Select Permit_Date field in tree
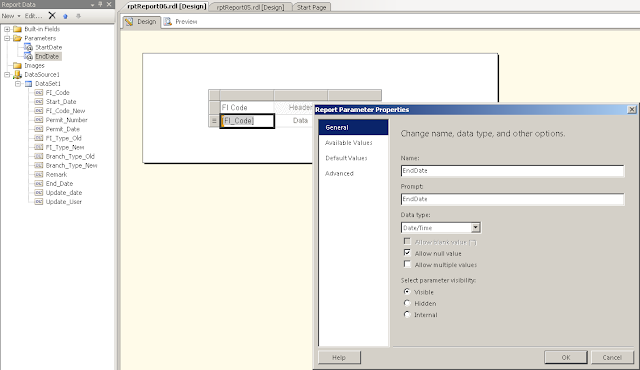 point(62,129)
